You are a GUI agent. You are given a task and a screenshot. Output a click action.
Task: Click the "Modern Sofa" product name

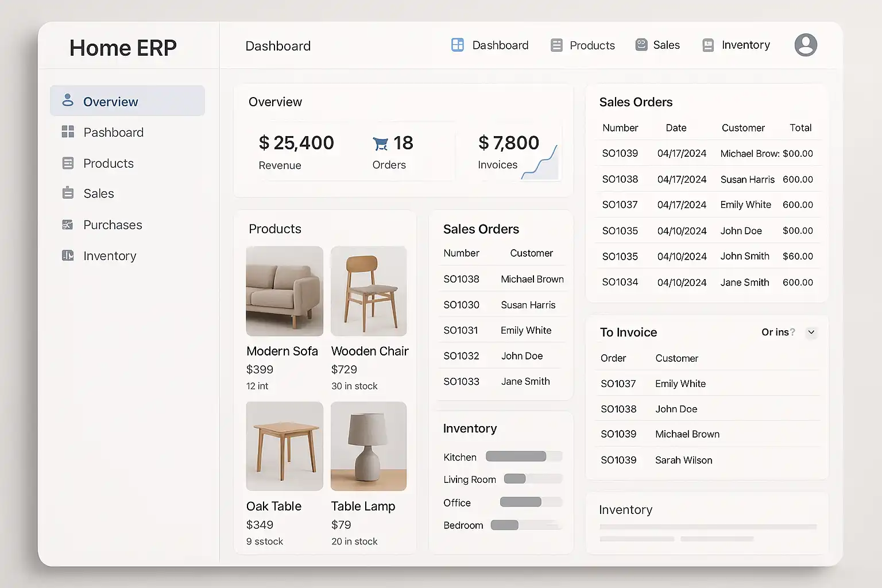pos(282,351)
